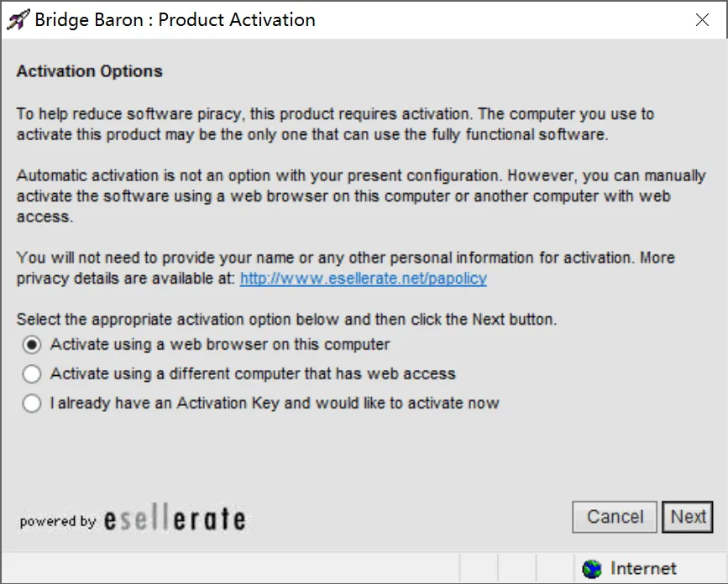The width and height of the screenshot is (728, 584).
Task: Click the wide empty left status bar section
Action: click(231, 568)
